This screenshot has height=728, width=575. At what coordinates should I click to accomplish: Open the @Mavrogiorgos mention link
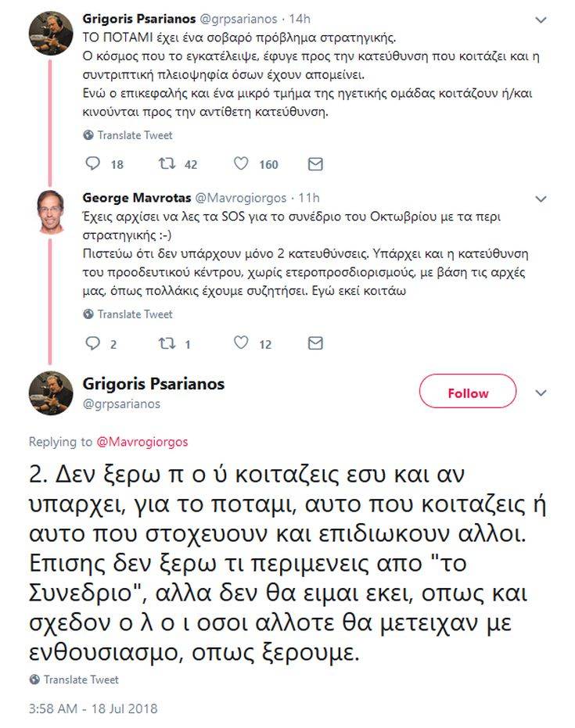coord(142,442)
